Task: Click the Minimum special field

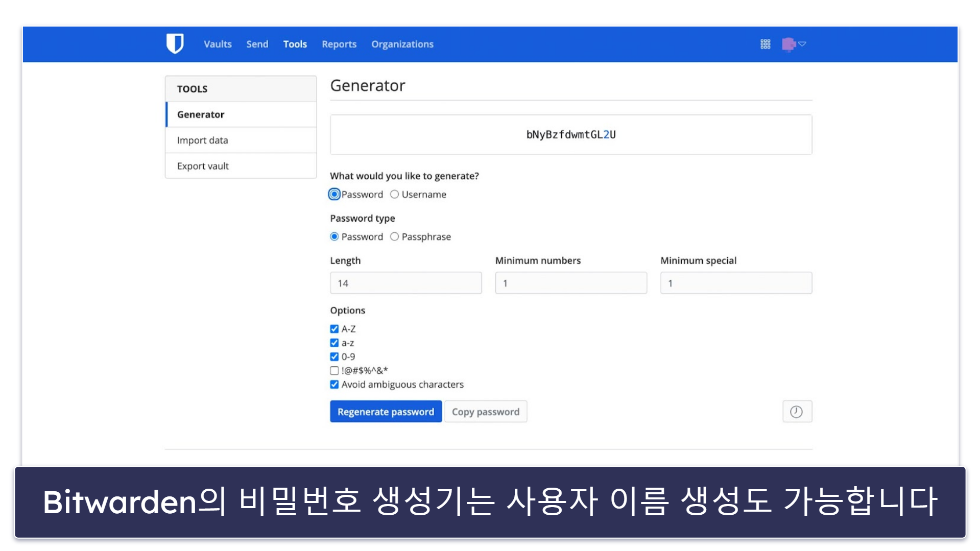Action: click(736, 283)
